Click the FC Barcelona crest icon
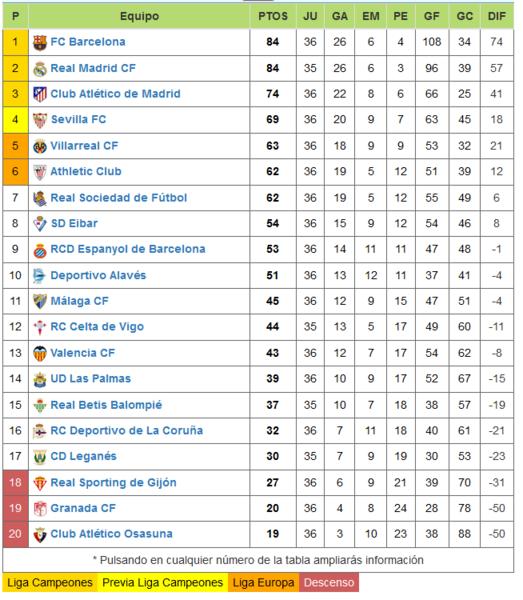Screen dimensions: 523x600 (x=40, y=42)
